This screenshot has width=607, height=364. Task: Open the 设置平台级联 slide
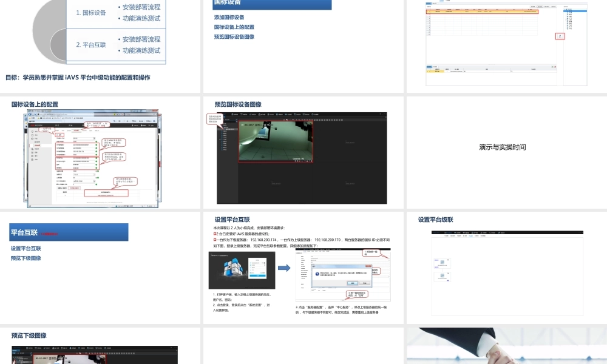tap(506, 267)
